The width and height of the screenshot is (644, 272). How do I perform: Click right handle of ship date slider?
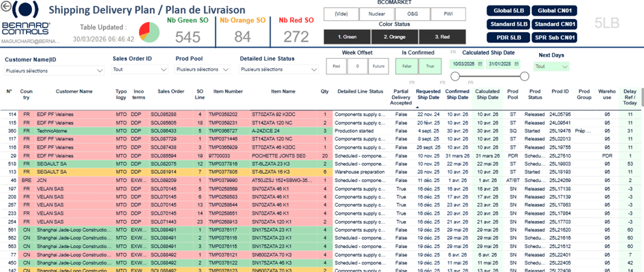(525, 76)
